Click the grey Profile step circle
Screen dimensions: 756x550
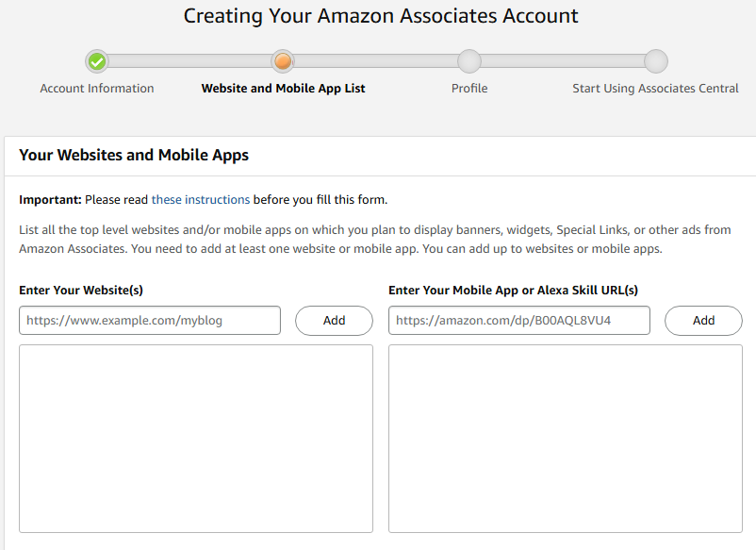469,61
